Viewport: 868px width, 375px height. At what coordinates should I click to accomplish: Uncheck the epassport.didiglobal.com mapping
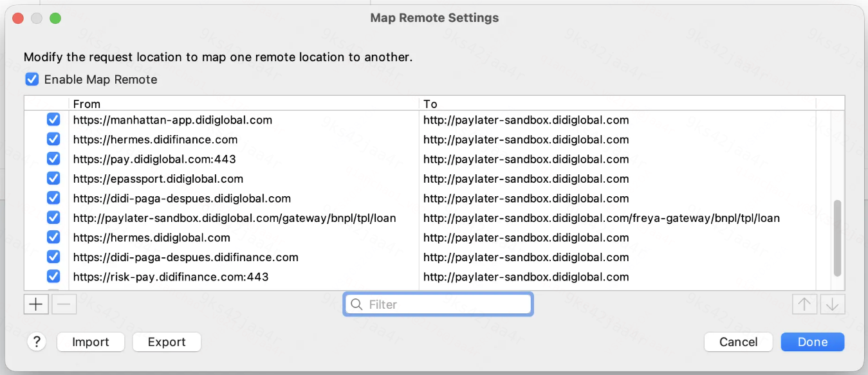tap(53, 179)
